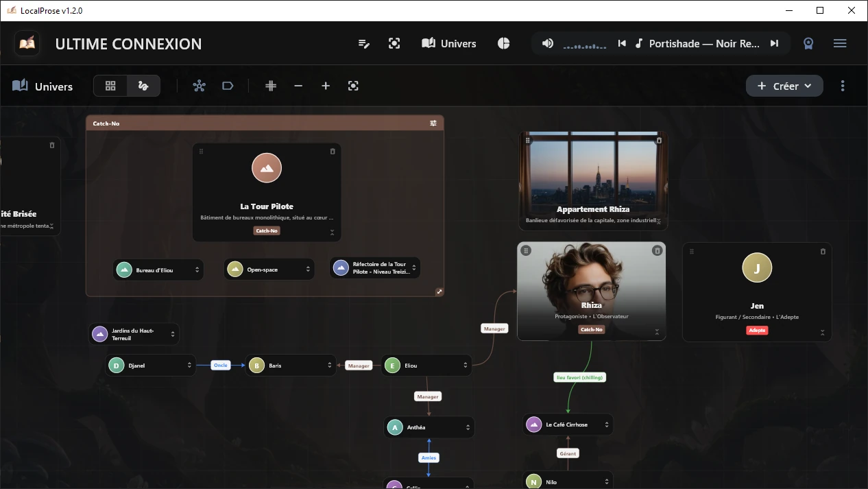Viewport: 868px width, 489px height.
Task: Open the Créer dropdown
Action: click(x=784, y=86)
